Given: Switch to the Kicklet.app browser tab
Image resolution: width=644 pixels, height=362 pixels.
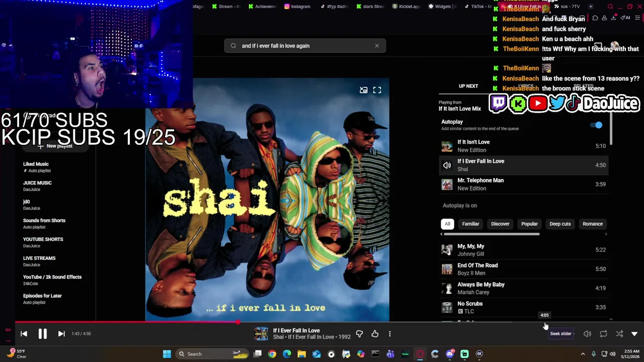Looking at the screenshot, I should (407, 7).
